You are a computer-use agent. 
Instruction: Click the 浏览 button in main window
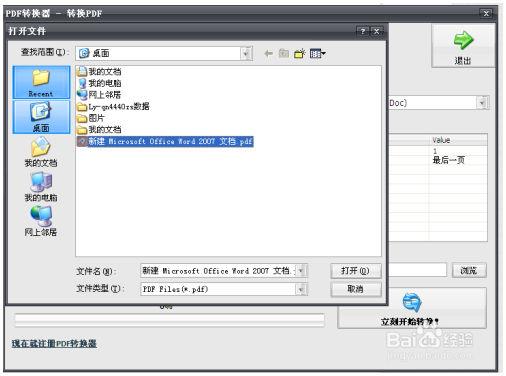click(x=469, y=270)
